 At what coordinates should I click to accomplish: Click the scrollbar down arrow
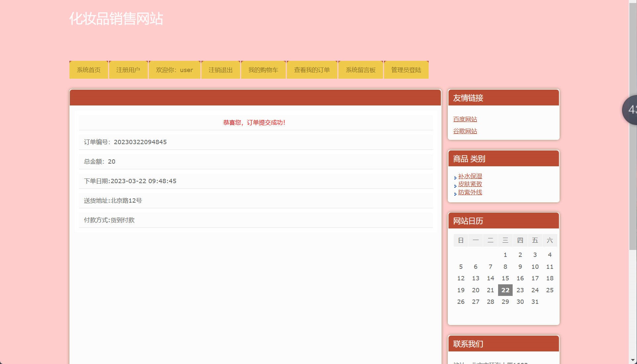click(x=632, y=360)
